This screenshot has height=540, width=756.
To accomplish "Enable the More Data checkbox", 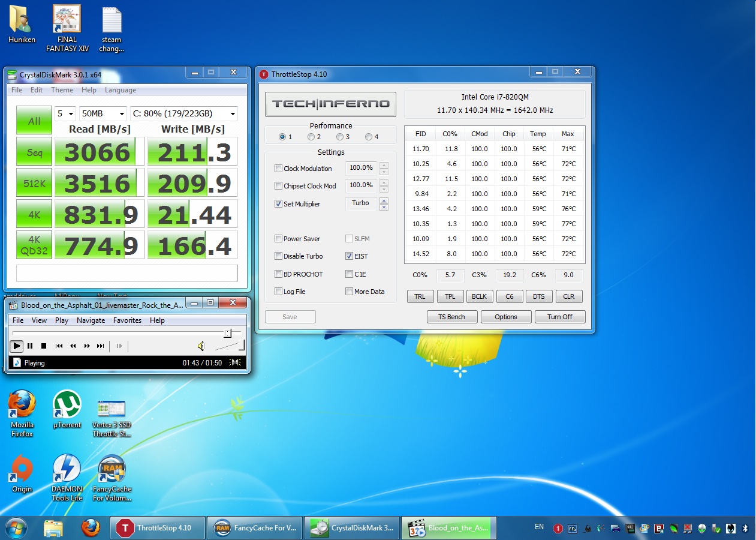I will 349,292.
